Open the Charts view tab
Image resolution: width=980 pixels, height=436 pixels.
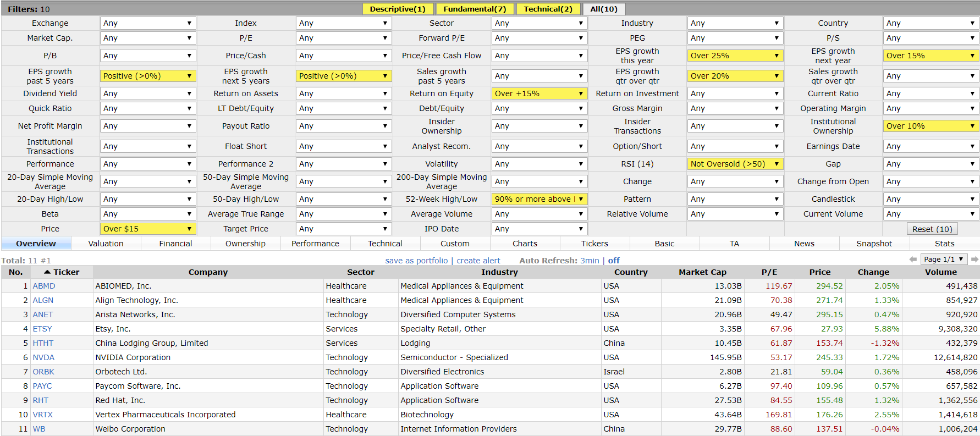525,244
